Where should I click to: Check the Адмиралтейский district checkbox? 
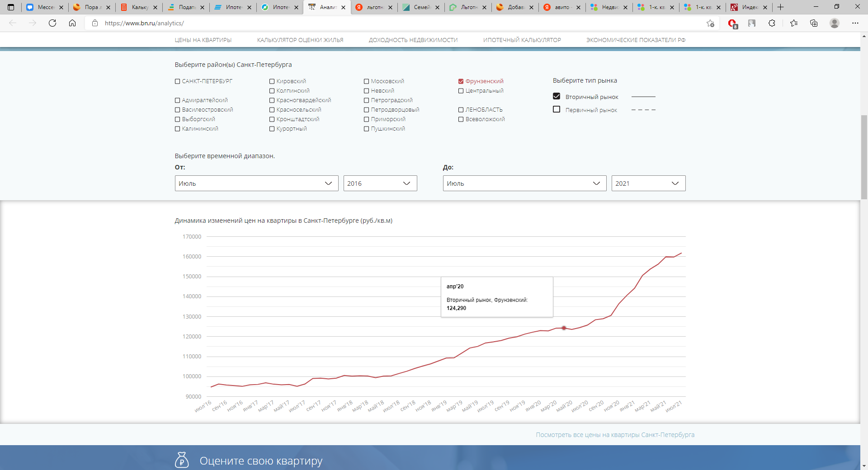[x=178, y=100]
